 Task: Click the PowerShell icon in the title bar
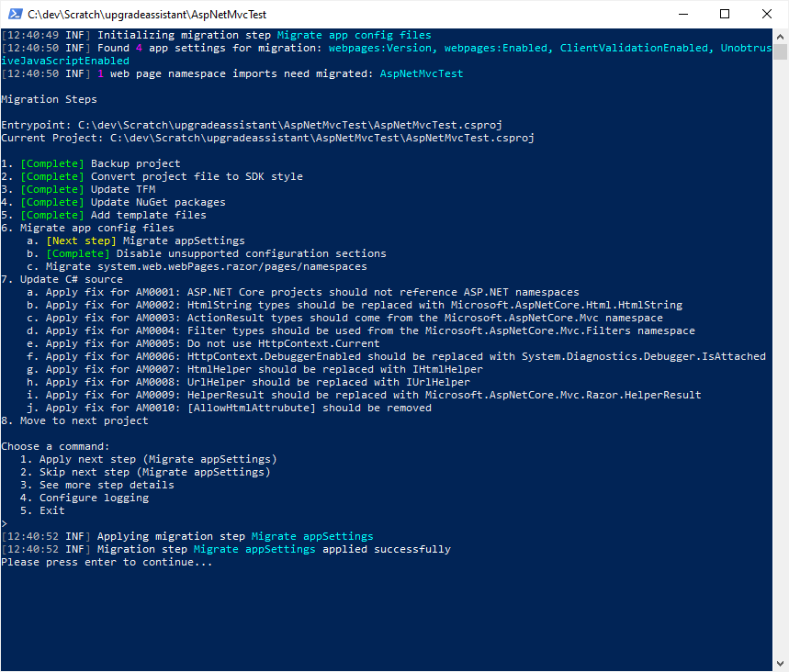(14, 14)
